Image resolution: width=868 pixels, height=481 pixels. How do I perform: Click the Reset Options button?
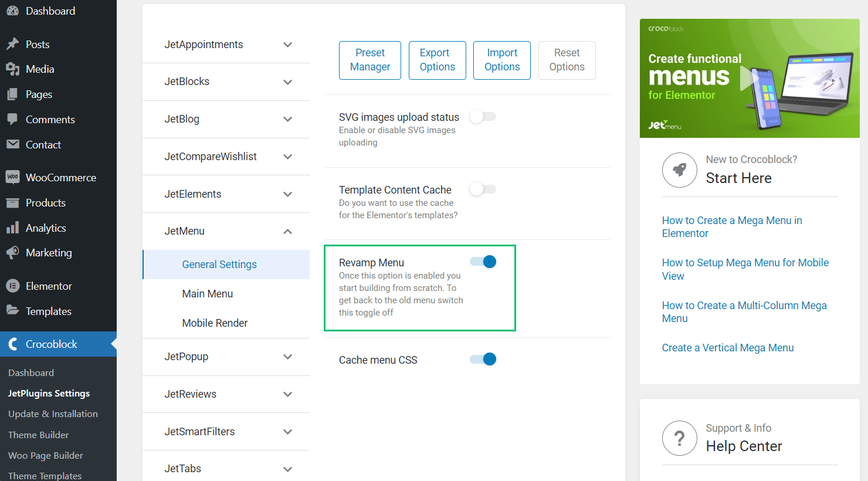click(x=567, y=60)
